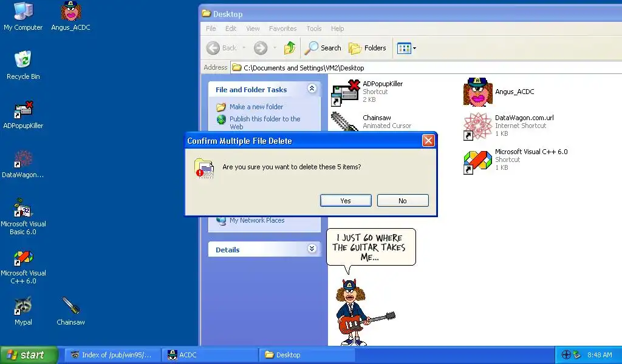Viewport: 622px width, 364px height.
Task: Open the Views dropdown arrow
Action: pyautogui.click(x=414, y=49)
